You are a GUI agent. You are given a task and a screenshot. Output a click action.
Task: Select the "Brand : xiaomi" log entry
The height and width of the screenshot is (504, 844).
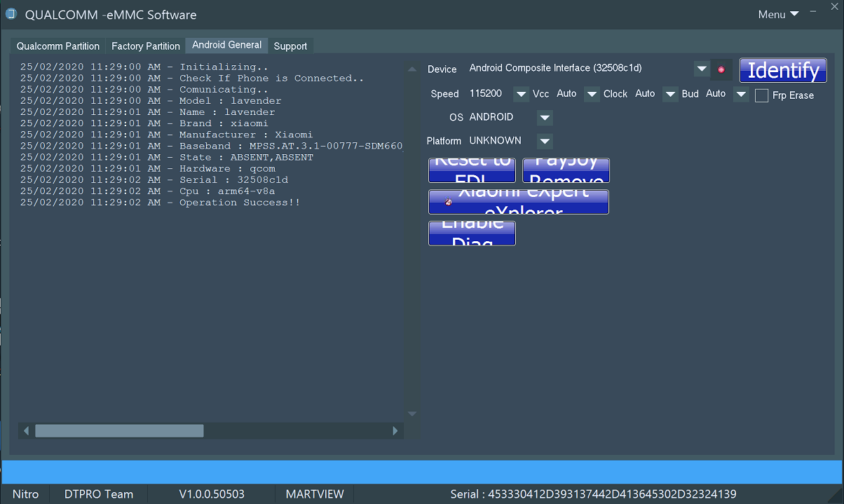144,123
